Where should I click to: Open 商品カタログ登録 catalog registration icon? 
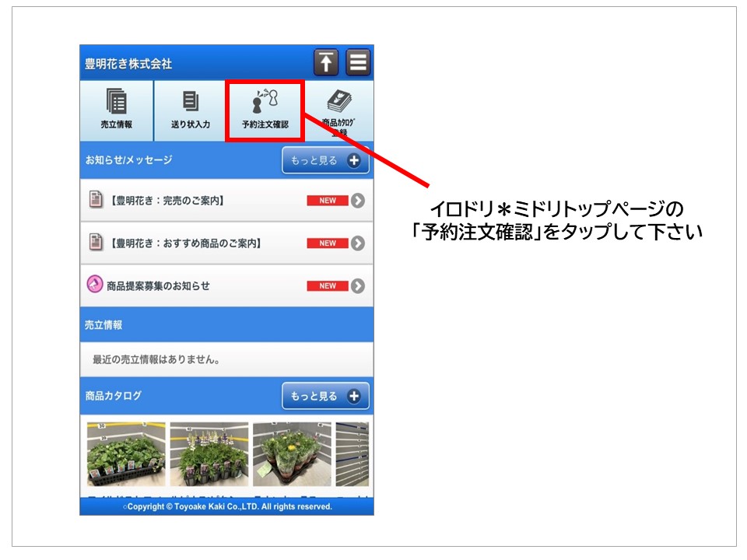[338, 110]
